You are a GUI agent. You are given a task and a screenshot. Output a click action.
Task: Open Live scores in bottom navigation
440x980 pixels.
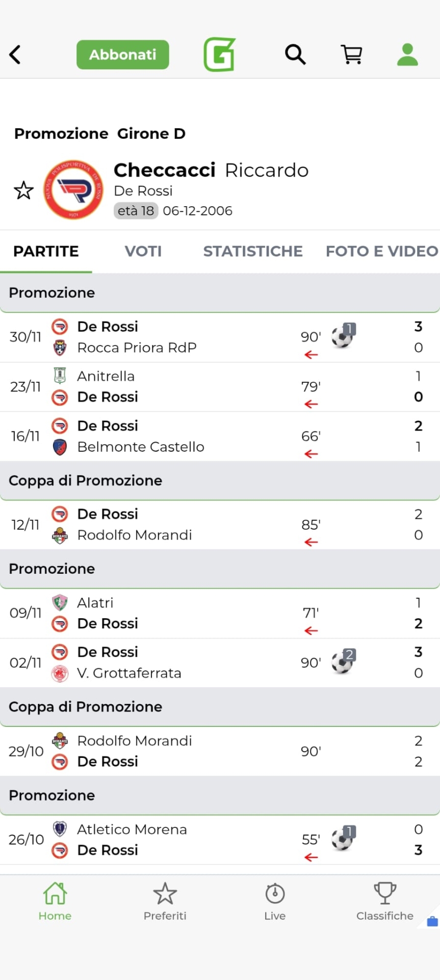(x=275, y=902)
